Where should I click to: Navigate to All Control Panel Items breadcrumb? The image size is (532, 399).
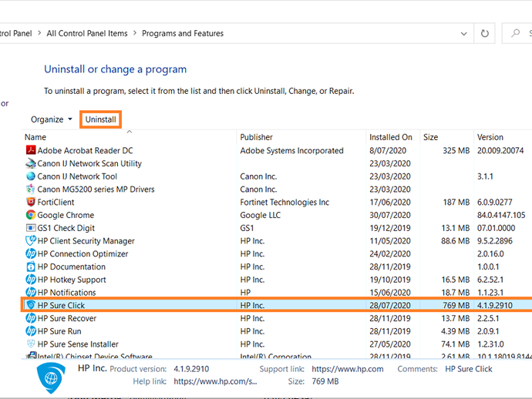tap(86, 34)
